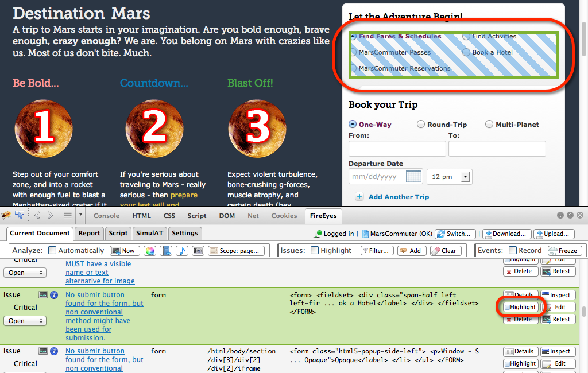
Task: Click the Freeze events button
Action: (x=564, y=251)
